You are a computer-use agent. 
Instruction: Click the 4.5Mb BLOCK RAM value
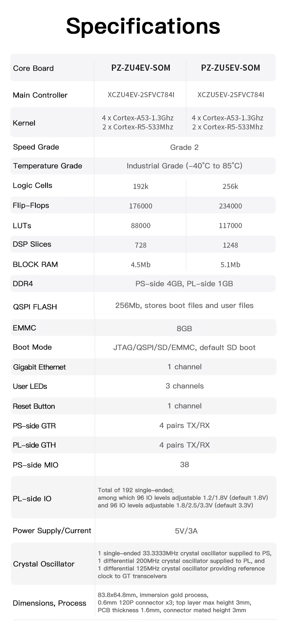tap(140, 265)
